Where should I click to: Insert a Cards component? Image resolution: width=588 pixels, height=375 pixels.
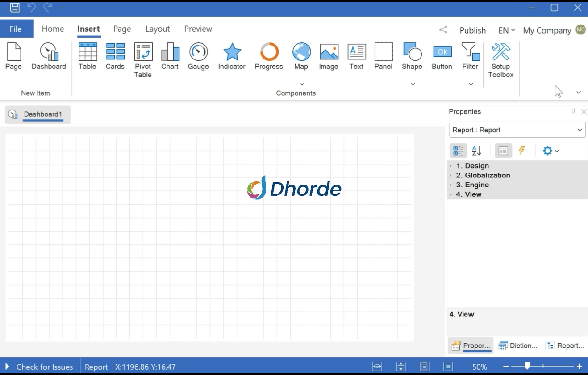[115, 57]
